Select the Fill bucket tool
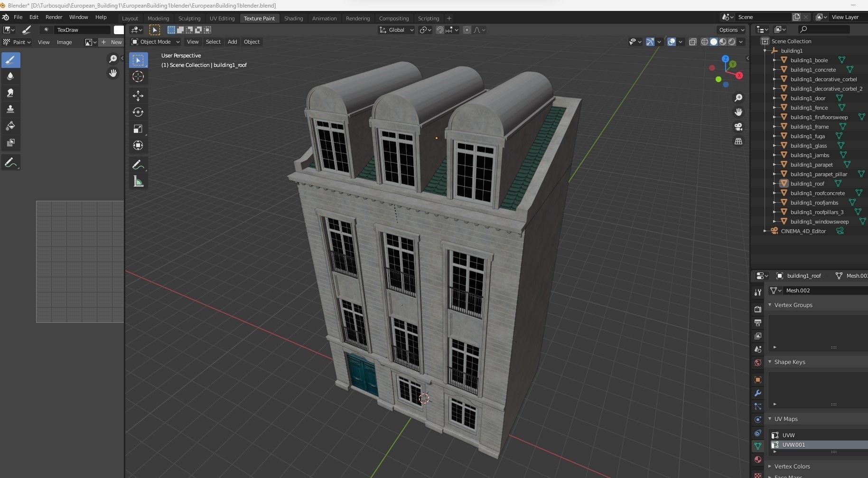Viewport: 868px width, 478px height. (x=11, y=126)
